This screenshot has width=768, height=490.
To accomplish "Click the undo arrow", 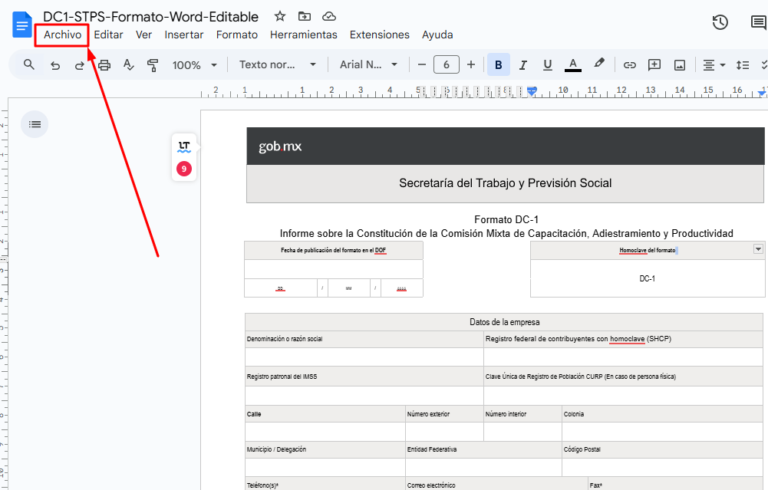I will click(x=55, y=65).
